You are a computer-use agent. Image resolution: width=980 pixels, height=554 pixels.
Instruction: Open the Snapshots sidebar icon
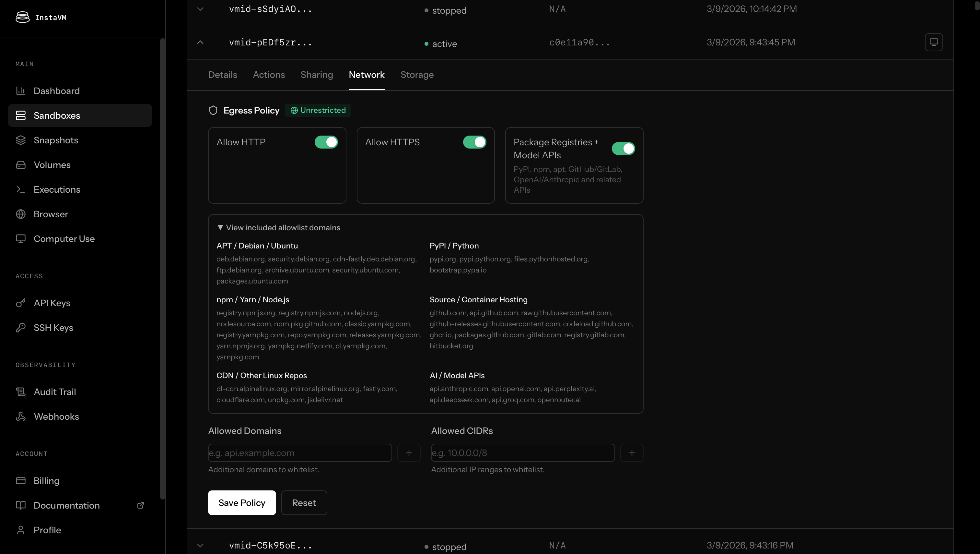click(20, 140)
